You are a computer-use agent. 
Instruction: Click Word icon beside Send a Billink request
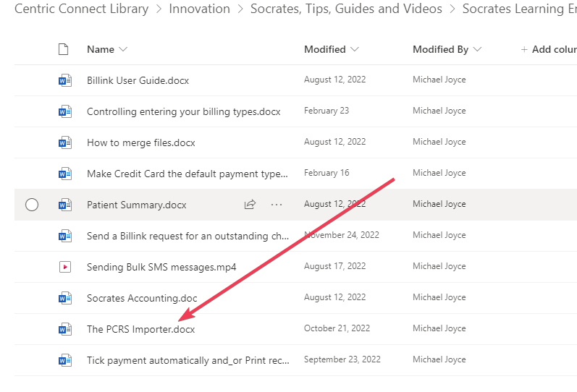point(65,236)
